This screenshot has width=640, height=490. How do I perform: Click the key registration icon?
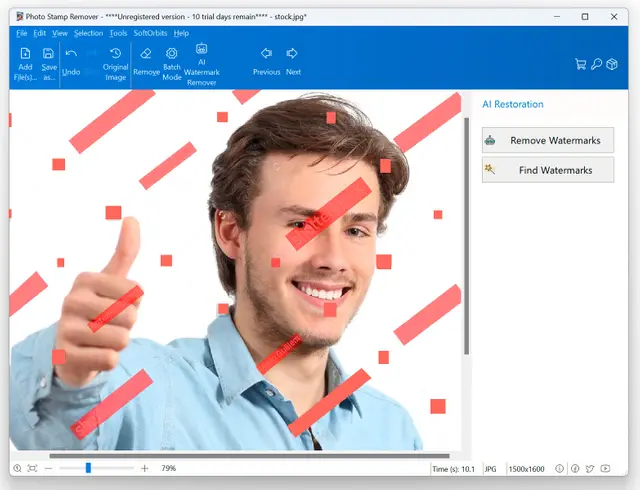(x=596, y=64)
